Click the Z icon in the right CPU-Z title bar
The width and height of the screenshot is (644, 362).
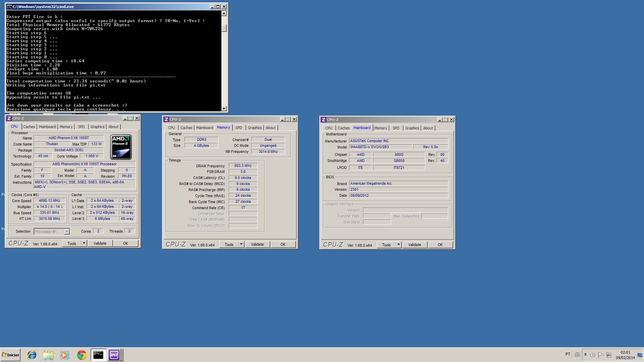[324, 120]
